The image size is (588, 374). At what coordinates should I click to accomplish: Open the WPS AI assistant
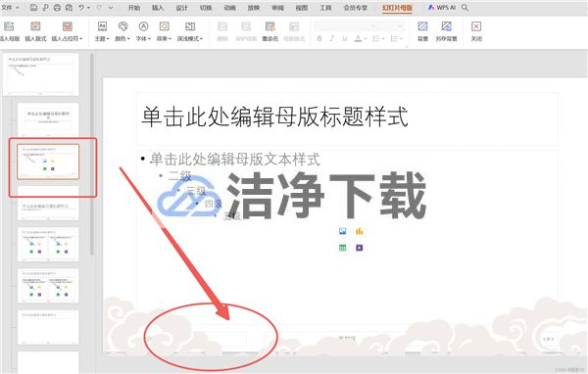(x=442, y=7)
